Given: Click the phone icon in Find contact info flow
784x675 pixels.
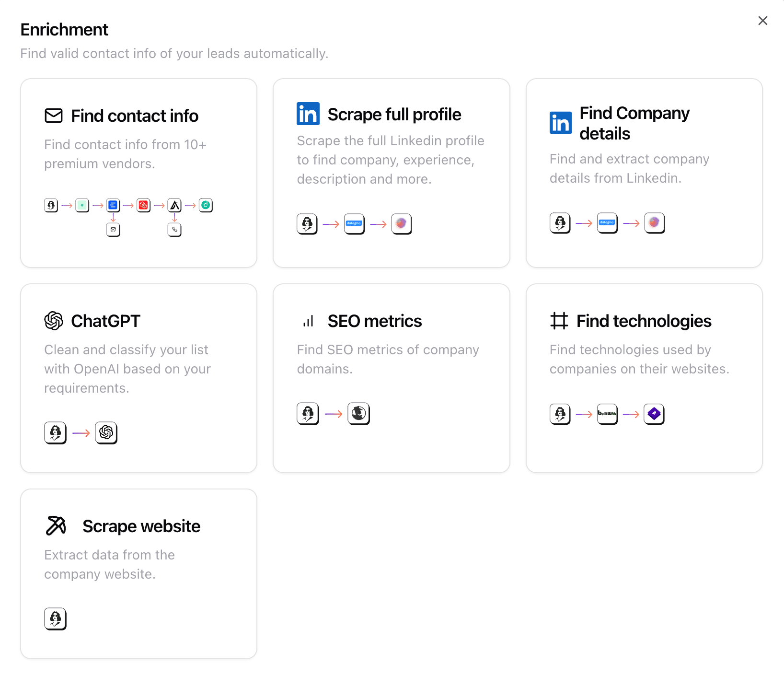Looking at the screenshot, I should pos(174,230).
